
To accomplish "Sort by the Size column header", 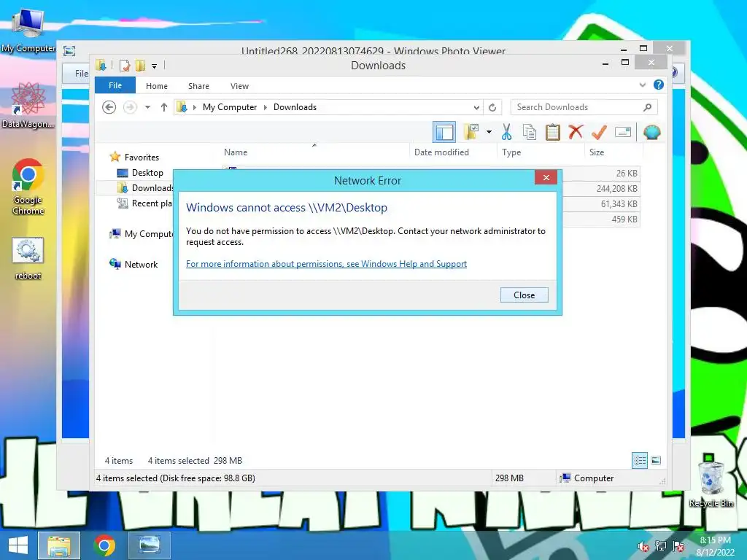I will coord(597,152).
